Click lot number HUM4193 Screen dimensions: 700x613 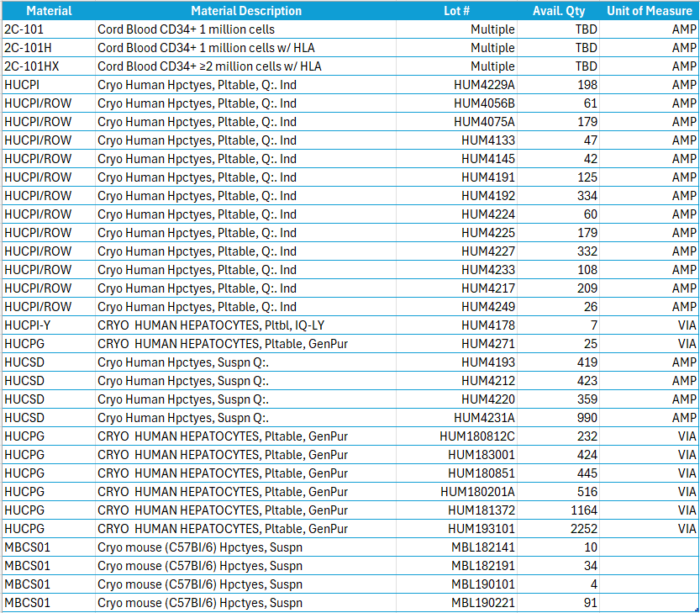(488, 362)
